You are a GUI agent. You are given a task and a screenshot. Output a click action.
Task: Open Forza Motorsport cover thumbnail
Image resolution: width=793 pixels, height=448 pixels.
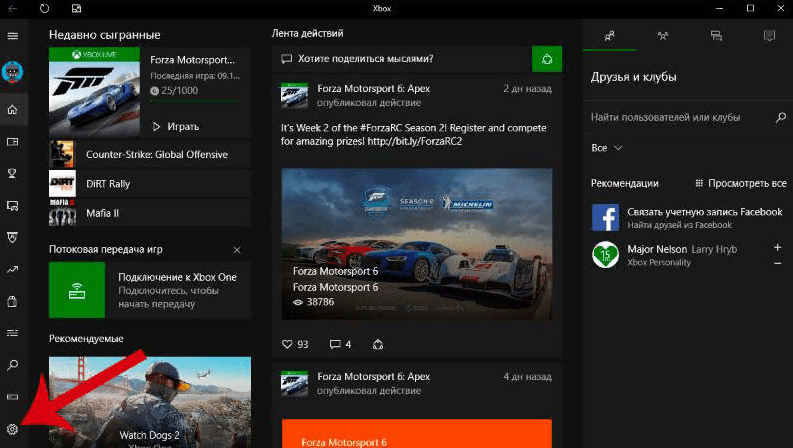94,92
